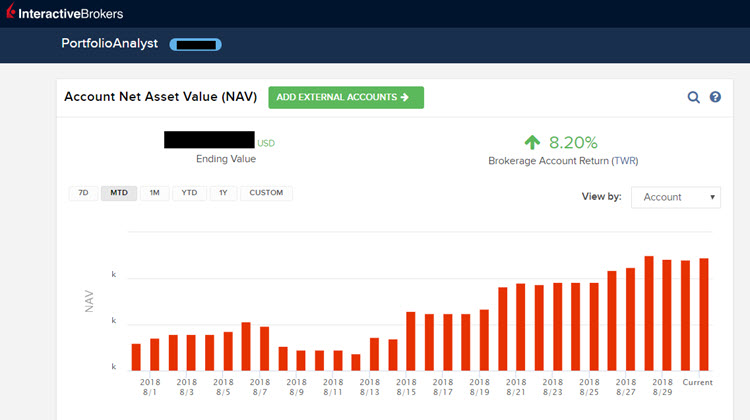This screenshot has height=420, width=750.
Task: Click Add External Accounts button
Action: coord(346,97)
